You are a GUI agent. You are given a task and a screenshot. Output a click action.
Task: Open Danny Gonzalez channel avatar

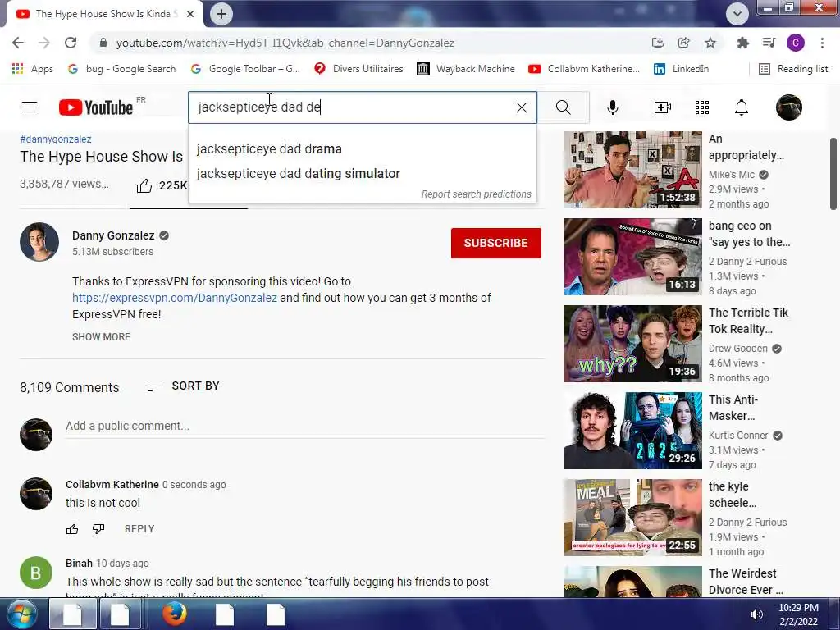(39, 242)
